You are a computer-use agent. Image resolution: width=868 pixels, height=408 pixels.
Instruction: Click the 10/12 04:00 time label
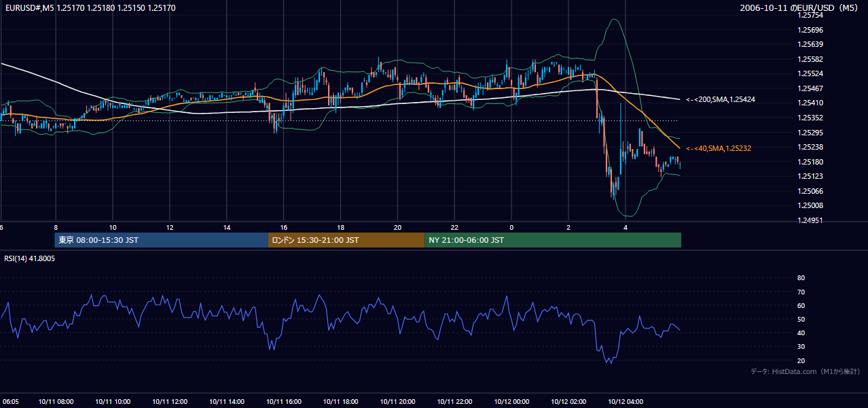[x=626, y=401]
